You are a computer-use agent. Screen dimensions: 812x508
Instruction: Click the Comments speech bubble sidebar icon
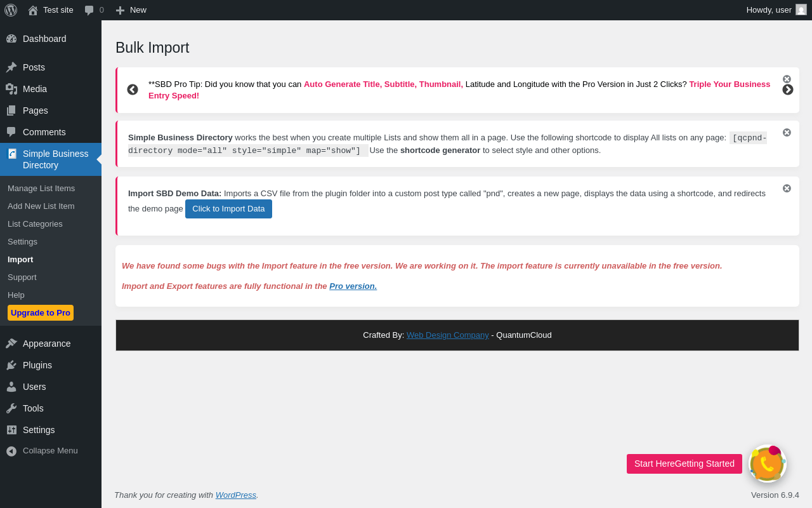[x=11, y=132]
